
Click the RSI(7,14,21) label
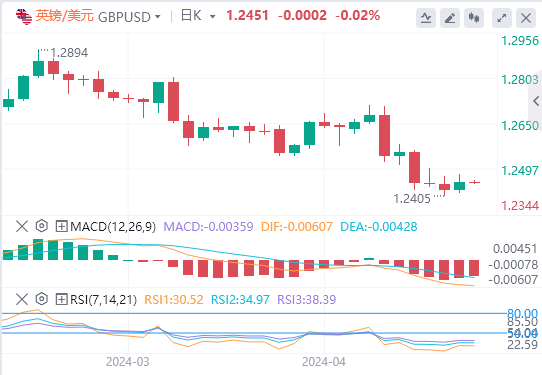[103, 299]
